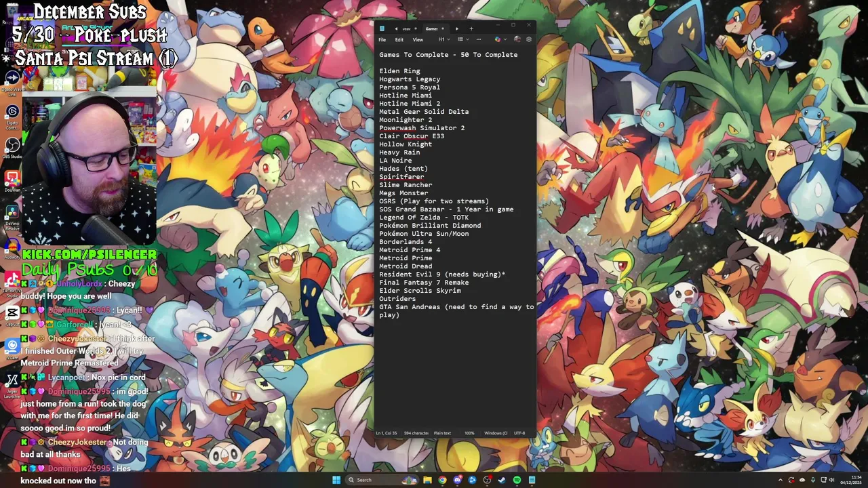Open the File menu in Notepad
This screenshot has height=488, width=868.
coord(382,39)
